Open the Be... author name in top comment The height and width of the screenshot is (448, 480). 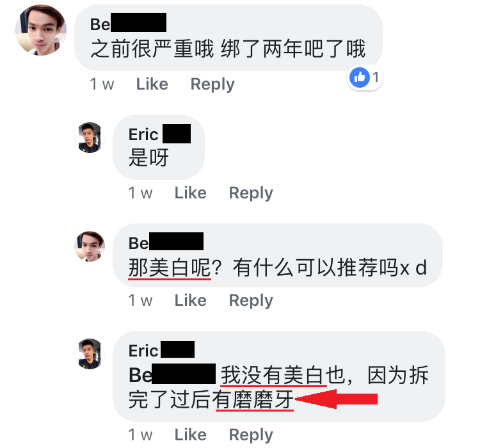(x=128, y=23)
